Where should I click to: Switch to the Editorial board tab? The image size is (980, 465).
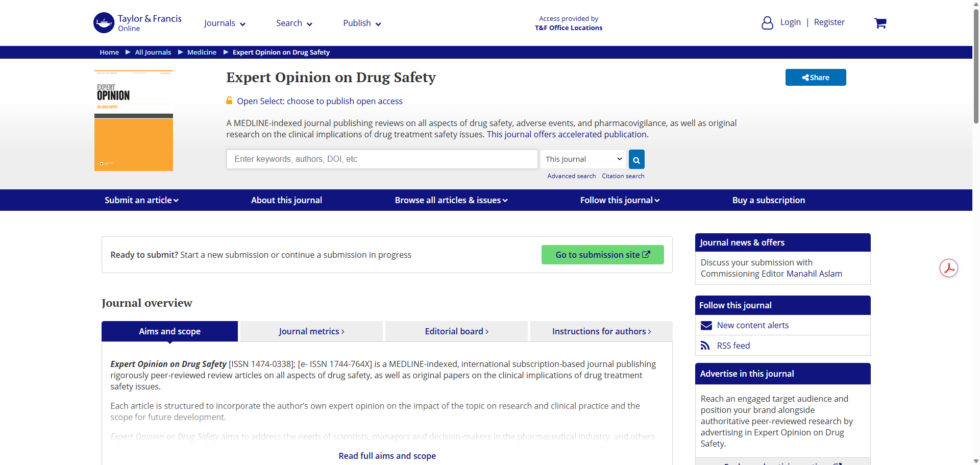456,331
